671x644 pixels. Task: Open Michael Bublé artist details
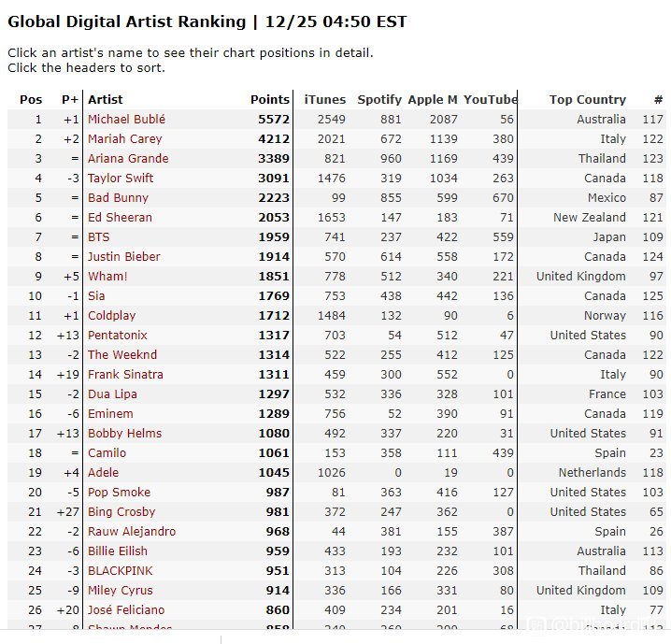click(126, 119)
